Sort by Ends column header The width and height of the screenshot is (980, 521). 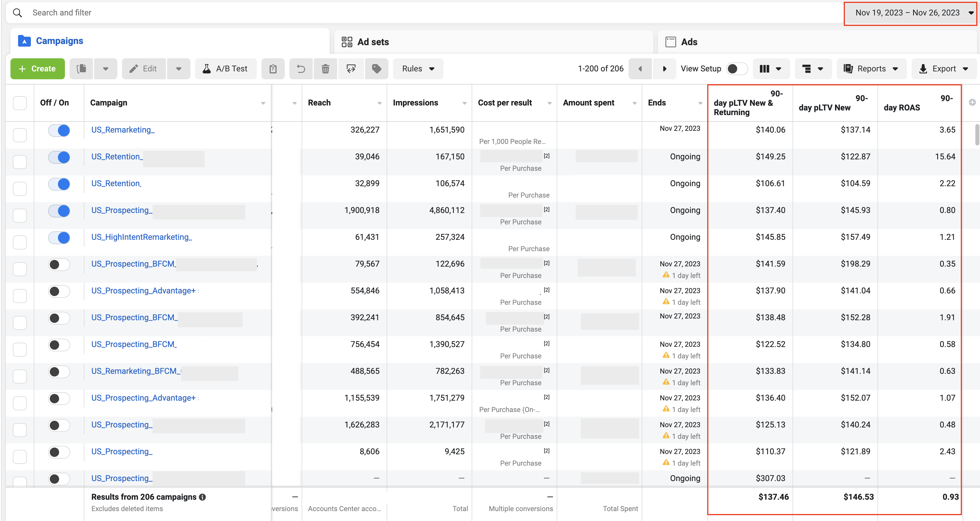point(657,103)
